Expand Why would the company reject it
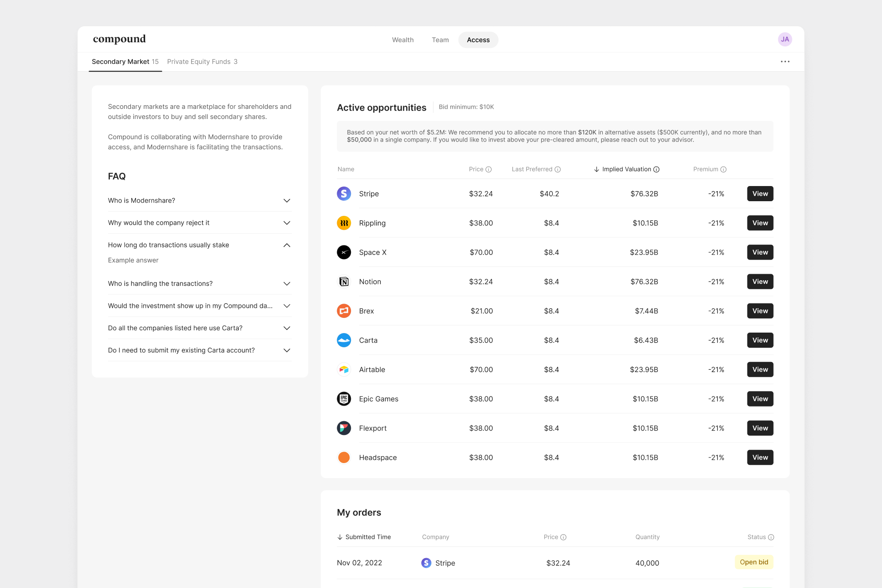This screenshot has width=882, height=588. click(x=199, y=223)
